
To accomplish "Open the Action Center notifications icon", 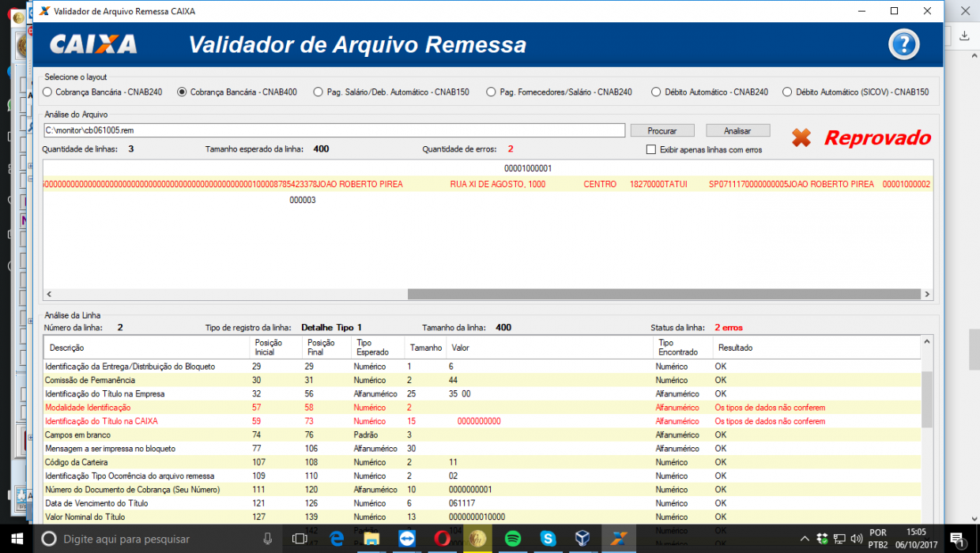I will (x=956, y=539).
